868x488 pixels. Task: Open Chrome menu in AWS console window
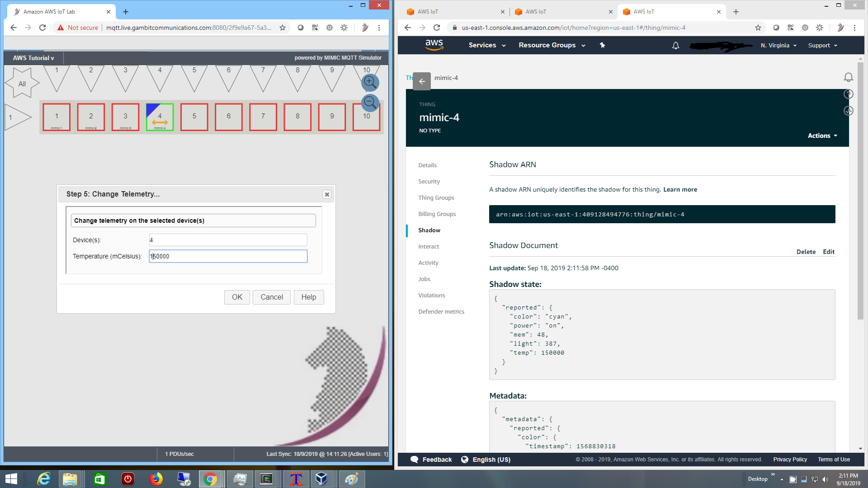point(854,28)
